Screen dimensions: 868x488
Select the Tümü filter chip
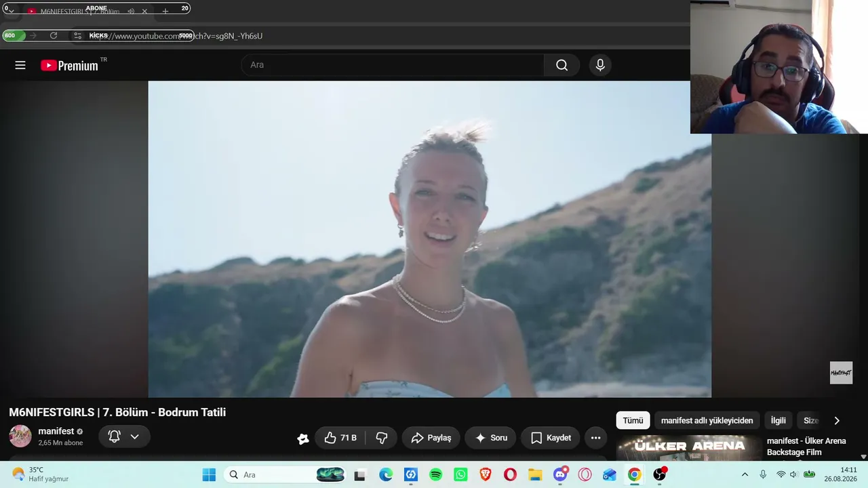point(633,420)
